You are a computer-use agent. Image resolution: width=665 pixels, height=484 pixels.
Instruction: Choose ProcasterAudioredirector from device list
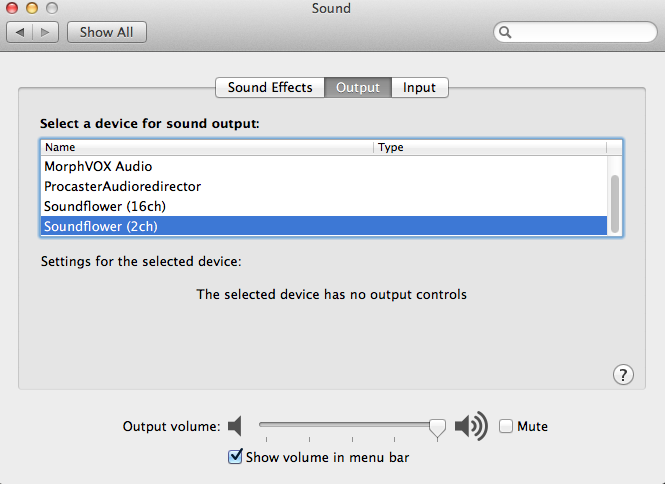pos(122,186)
